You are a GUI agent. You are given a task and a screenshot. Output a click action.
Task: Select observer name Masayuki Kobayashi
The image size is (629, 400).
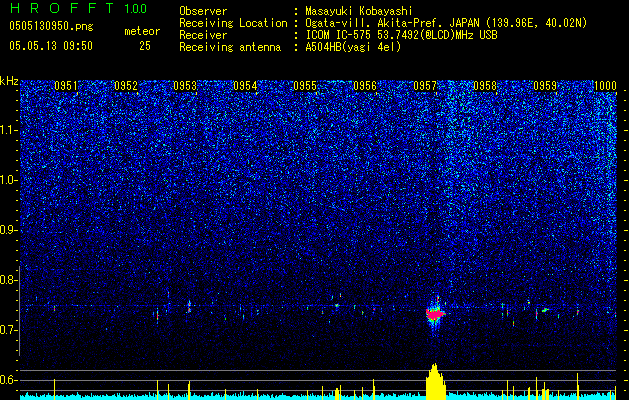(359, 12)
